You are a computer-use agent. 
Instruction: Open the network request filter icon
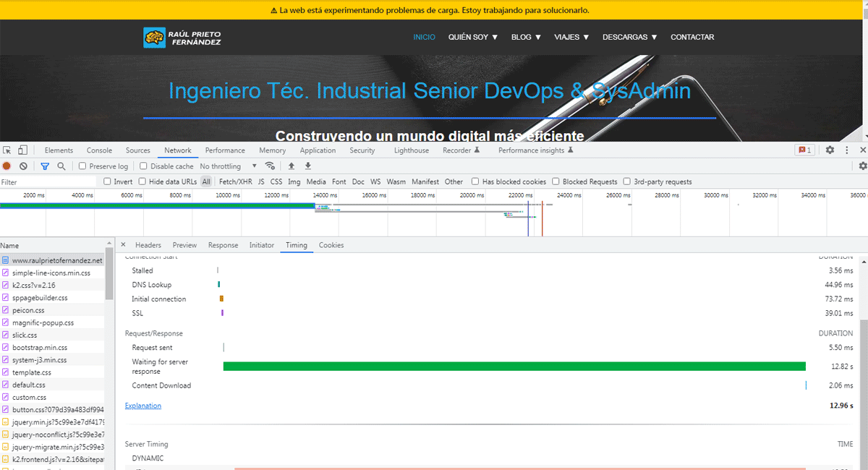(x=44, y=166)
